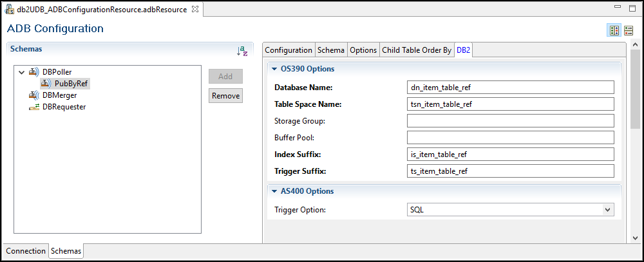This screenshot has height=262, width=644.
Task: Minimize the editor pane
Action: 618,8
